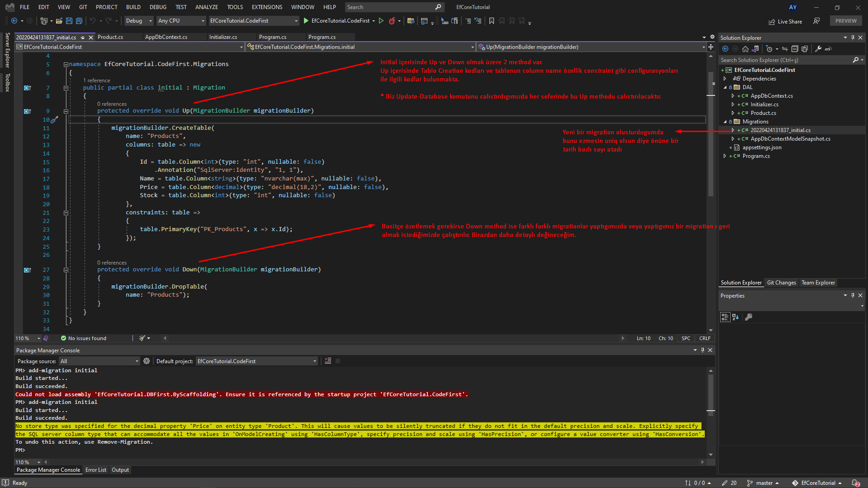Expand the Dependencies node in Solution Explorer

point(725,78)
